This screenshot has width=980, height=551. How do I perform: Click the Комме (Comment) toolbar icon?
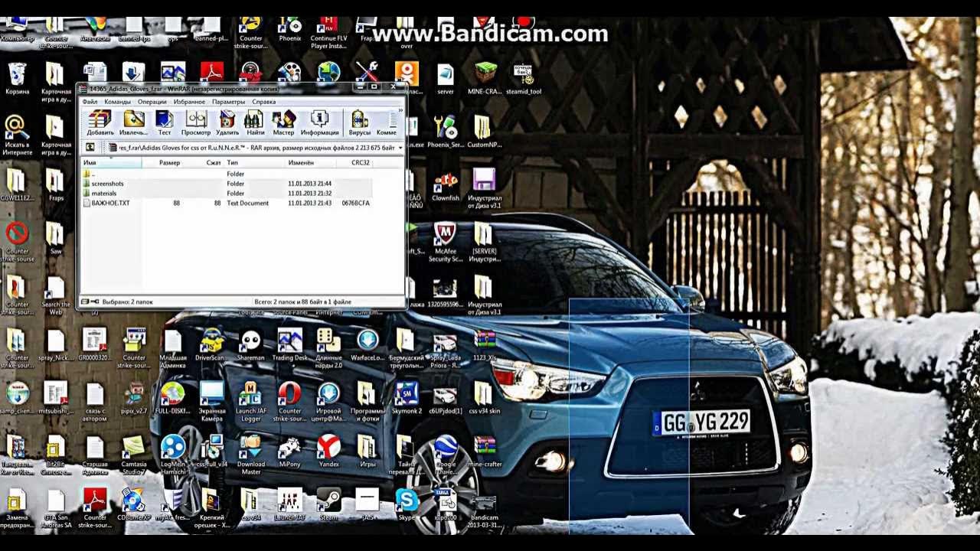pos(387,123)
